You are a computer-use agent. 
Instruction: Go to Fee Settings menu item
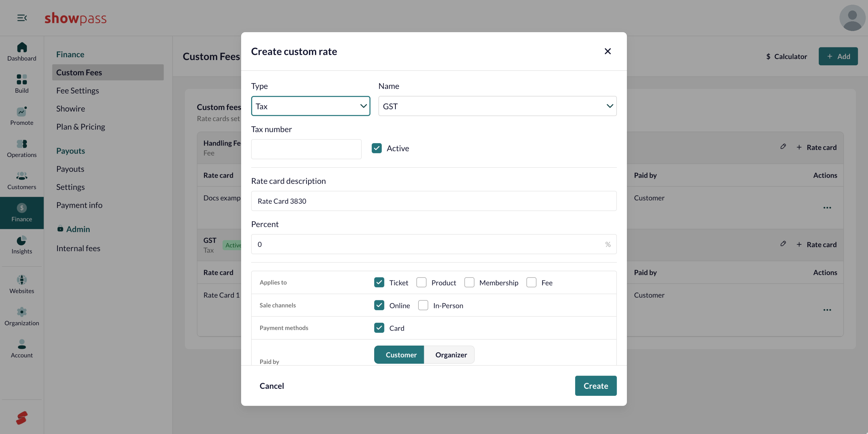(x=77, y=91)
